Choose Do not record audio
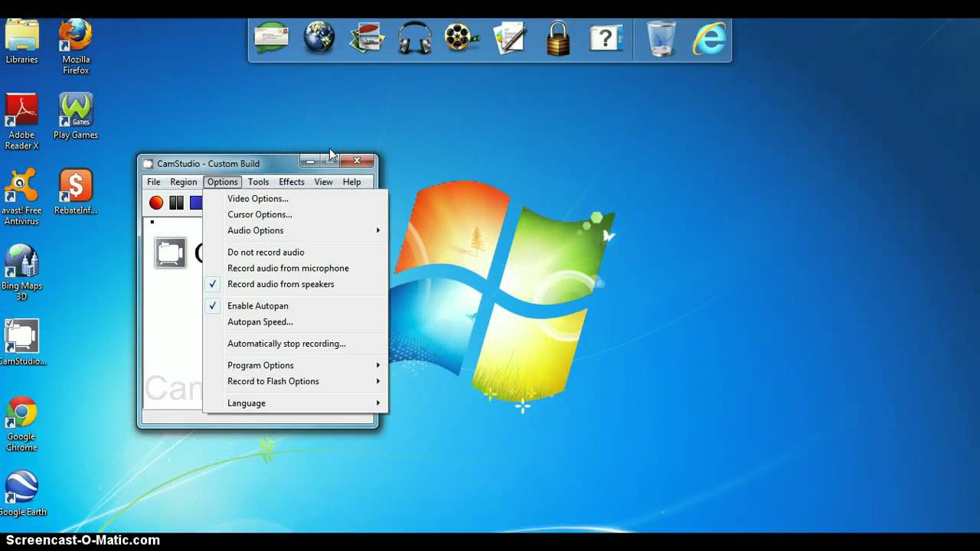 296,252
